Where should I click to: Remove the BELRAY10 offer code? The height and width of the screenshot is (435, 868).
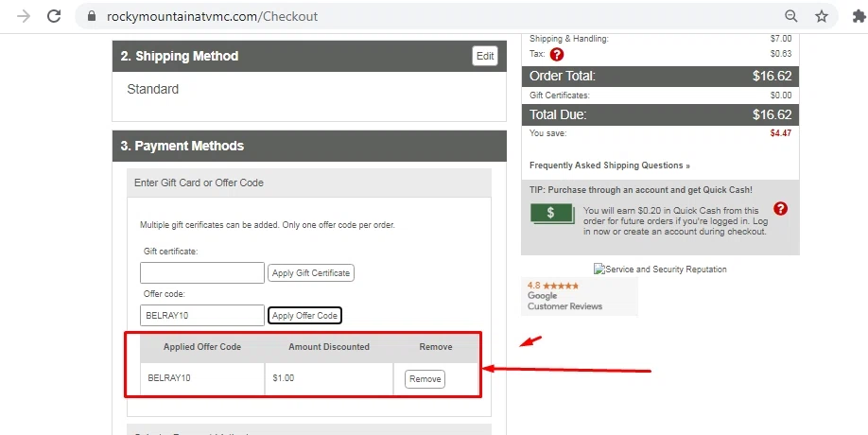click(x=425, y=379)
